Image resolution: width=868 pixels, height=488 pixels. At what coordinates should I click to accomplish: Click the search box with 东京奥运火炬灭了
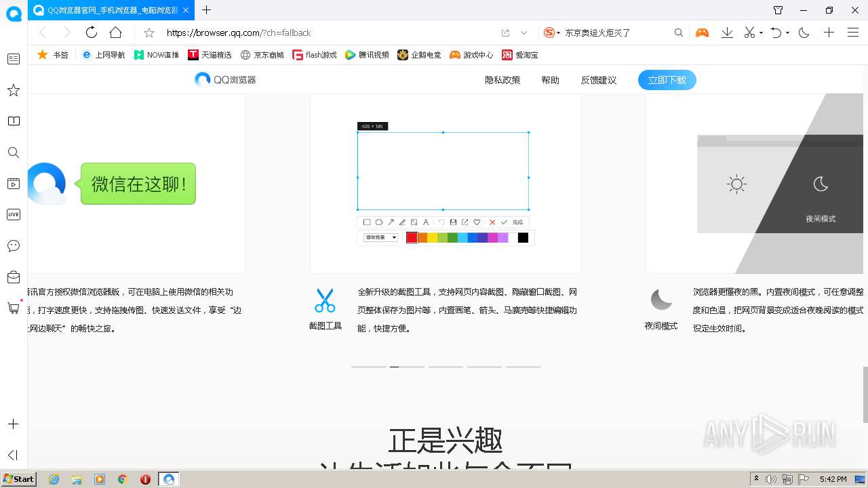pyautogui.click(x=617, y=33)
